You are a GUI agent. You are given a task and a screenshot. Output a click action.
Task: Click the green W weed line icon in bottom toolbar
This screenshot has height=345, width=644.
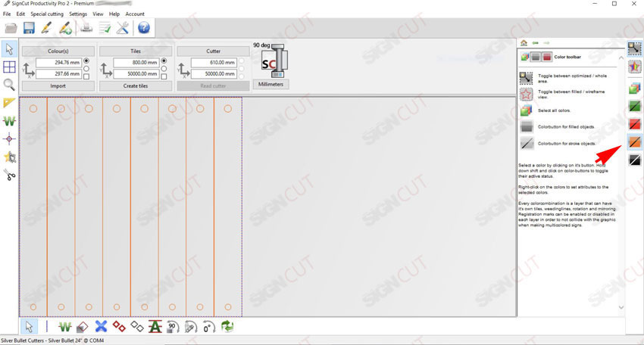pos(65,327)
